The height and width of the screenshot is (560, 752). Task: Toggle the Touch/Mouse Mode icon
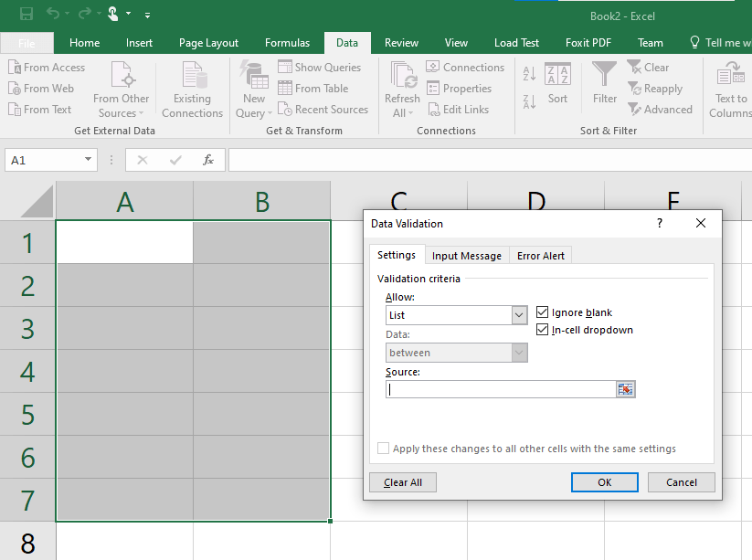(113, 14)
